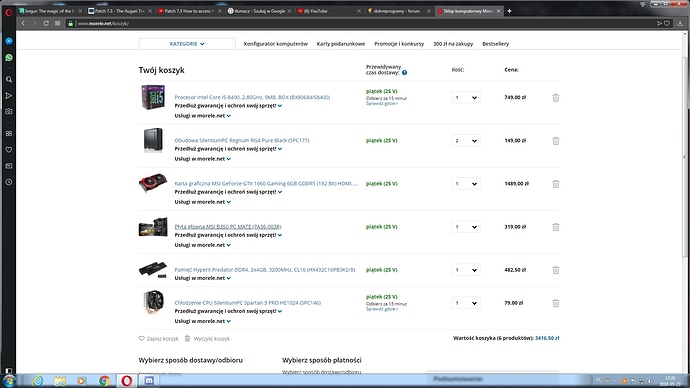Open Płyta główna MSI B350 PC MATE link

[228, 227]
